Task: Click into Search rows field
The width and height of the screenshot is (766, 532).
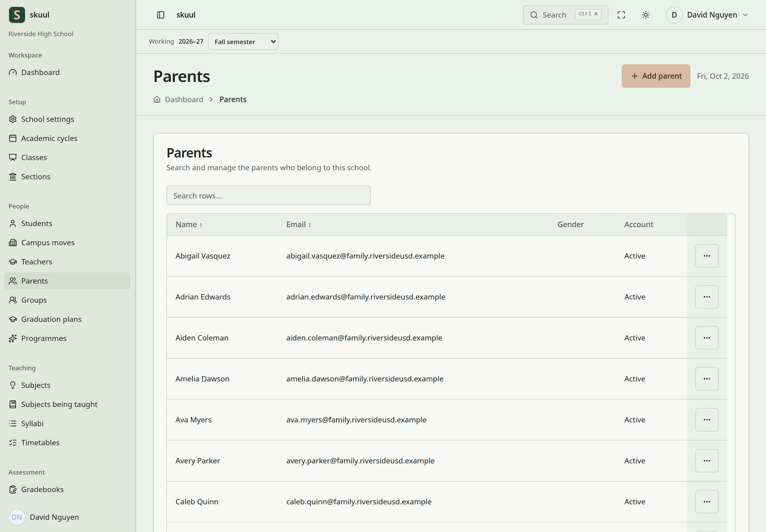Action: click(268, 196)
